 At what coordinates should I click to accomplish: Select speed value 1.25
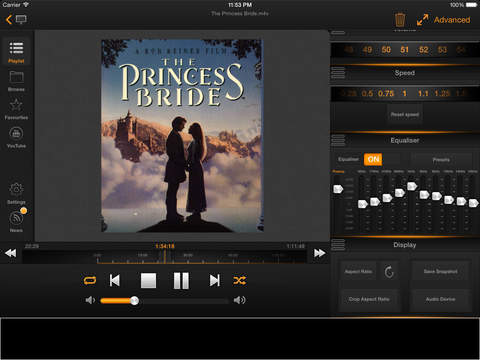click(x=442, y=93)
